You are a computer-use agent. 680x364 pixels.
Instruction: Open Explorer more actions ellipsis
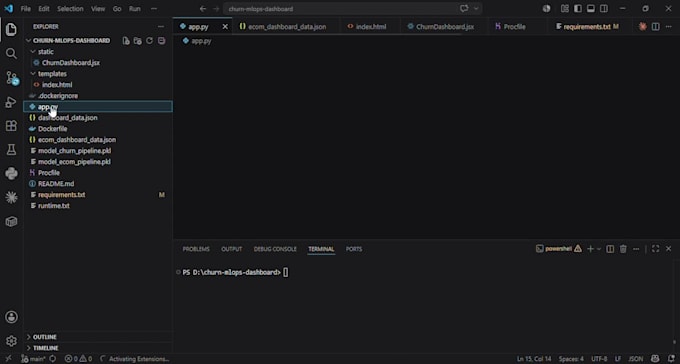[x=161, y=26]
